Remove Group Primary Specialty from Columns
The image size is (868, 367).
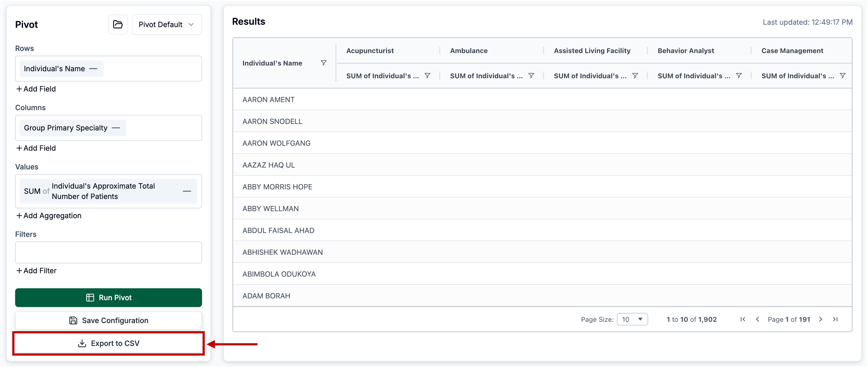pos(116,128)
